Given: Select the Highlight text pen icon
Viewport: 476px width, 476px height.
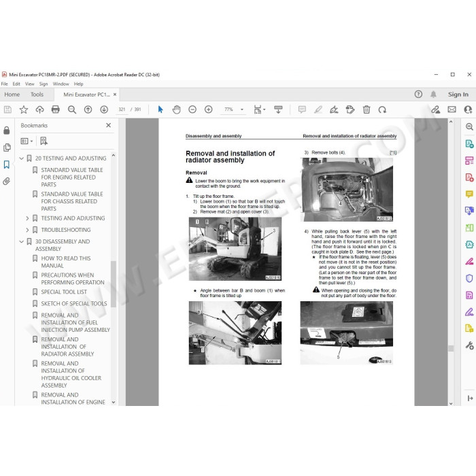Looking at the screenshot, I should click(318, 109).
